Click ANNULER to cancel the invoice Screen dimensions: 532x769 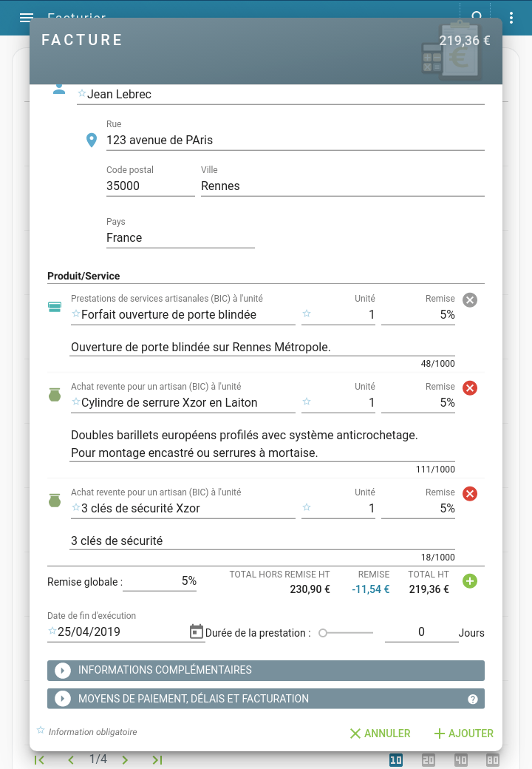380,734
